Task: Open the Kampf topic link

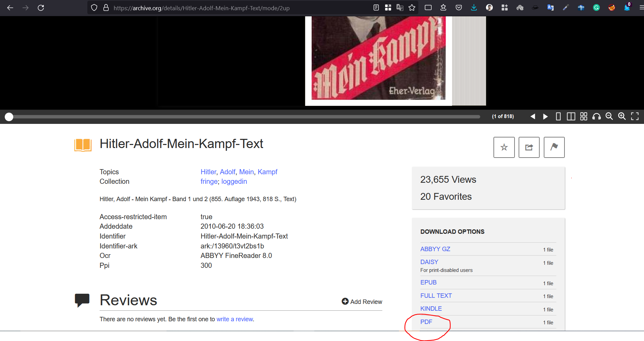Action: tap(267, 172)
